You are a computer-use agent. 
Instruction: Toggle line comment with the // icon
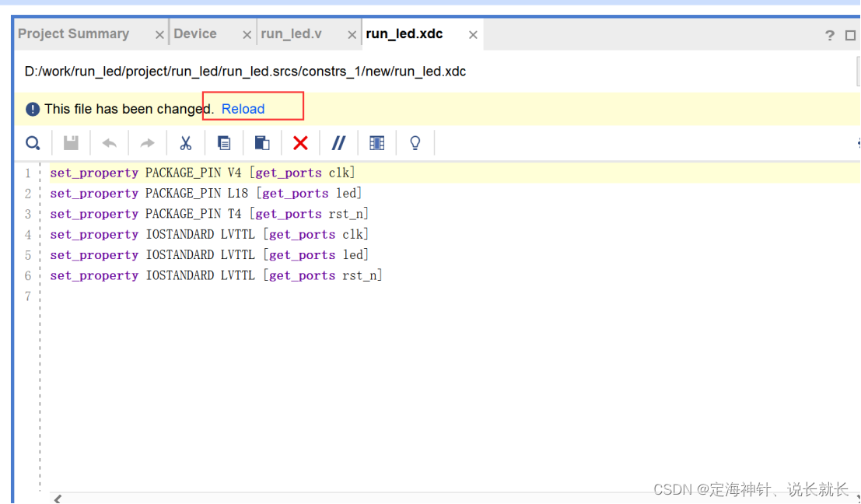(338, 143)
